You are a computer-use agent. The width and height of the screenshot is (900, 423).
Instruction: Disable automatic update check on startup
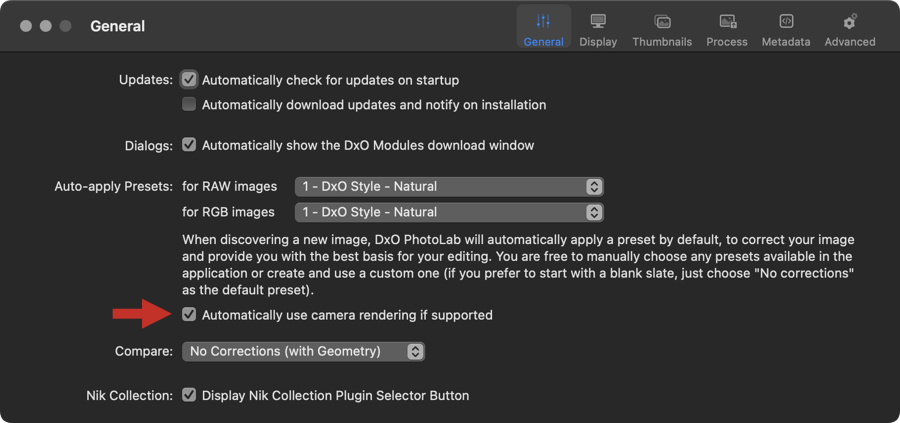click(x=189, y=80)
